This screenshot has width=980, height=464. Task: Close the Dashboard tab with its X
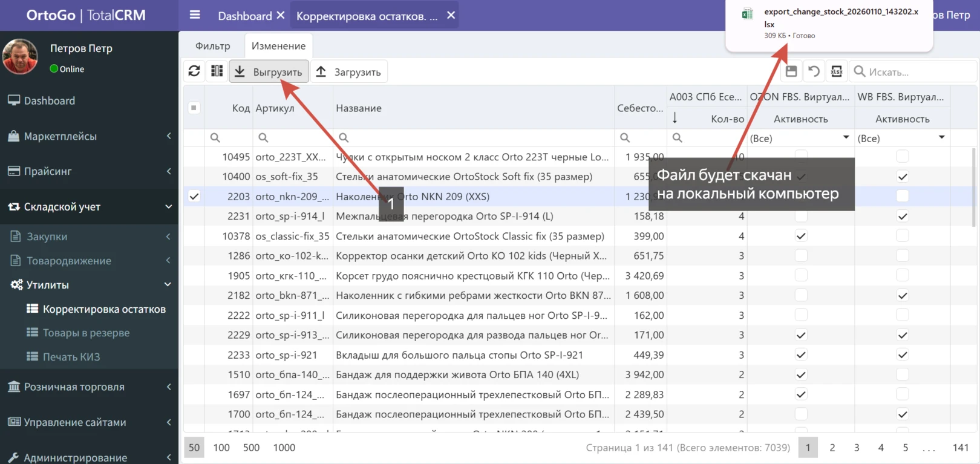point(281,15)
